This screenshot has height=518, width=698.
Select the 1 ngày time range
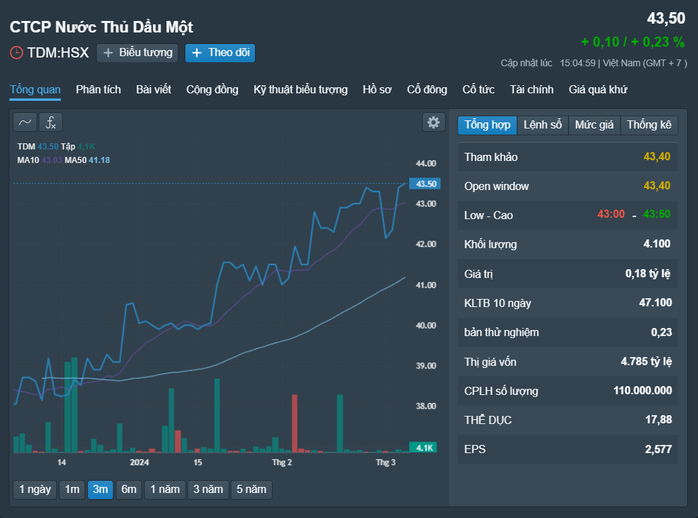coord(35,490)
